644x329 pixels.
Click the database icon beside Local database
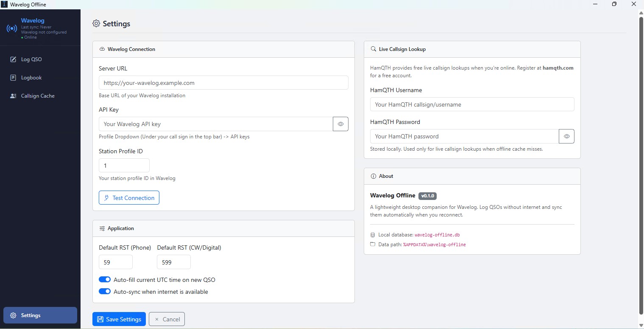(373, 235)
